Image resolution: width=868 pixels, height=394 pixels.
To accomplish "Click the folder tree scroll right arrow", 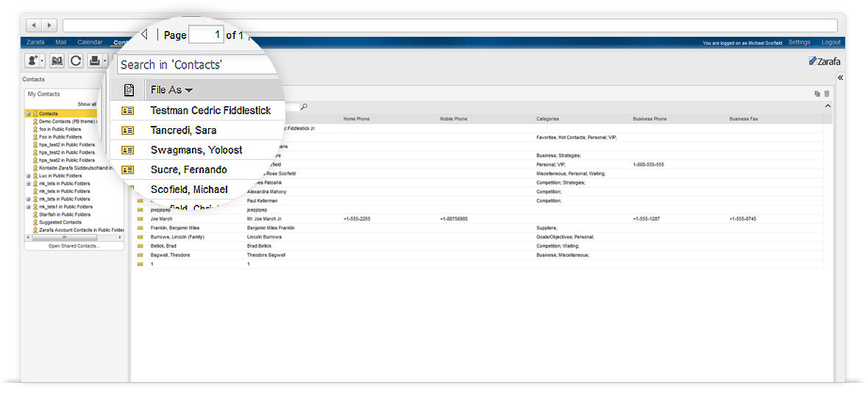I will tap(121, 237).
